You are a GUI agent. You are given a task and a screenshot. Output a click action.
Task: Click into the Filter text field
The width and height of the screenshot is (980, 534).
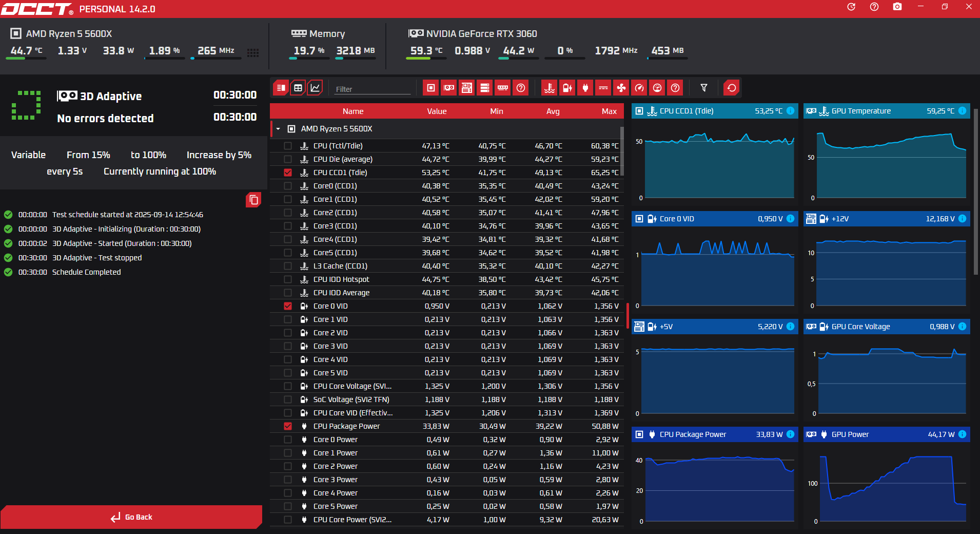tap(373, 89)
